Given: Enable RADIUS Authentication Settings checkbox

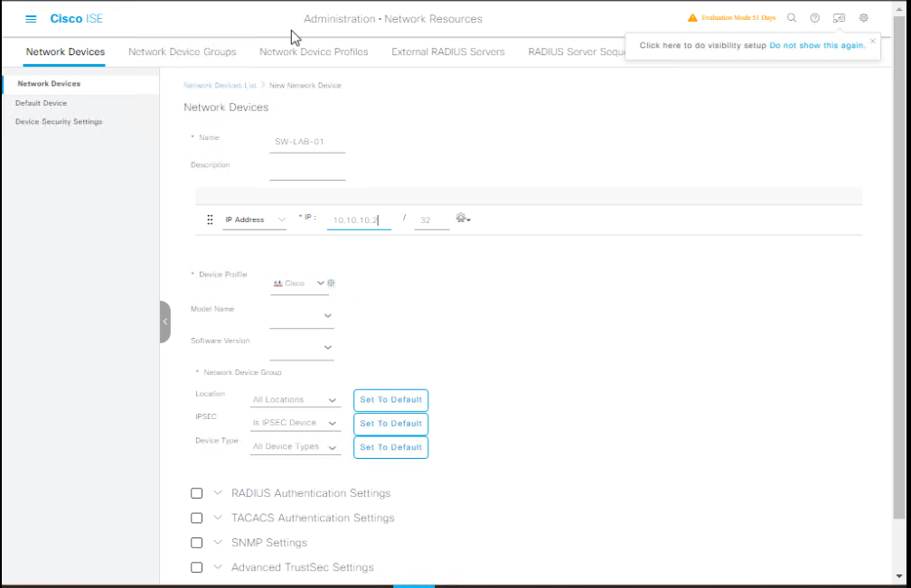Looking at the screenshot, I should [x=196, y=493].
